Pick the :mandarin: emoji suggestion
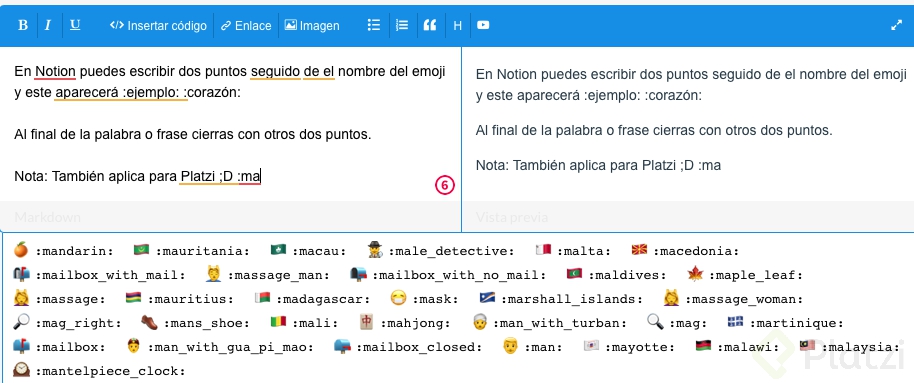 pos(64,251)
